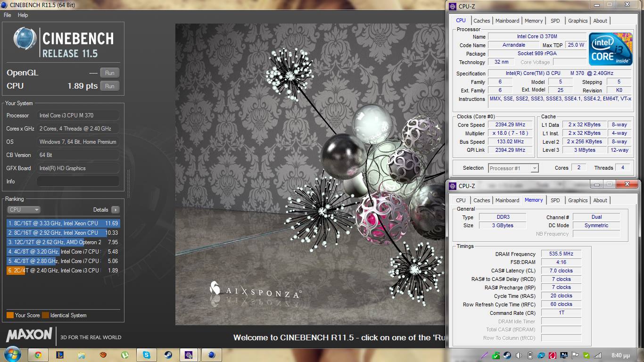Open Google Chrome from the taskbar
The width and height of the screenshot is (644, 362).
click(38, 355)
